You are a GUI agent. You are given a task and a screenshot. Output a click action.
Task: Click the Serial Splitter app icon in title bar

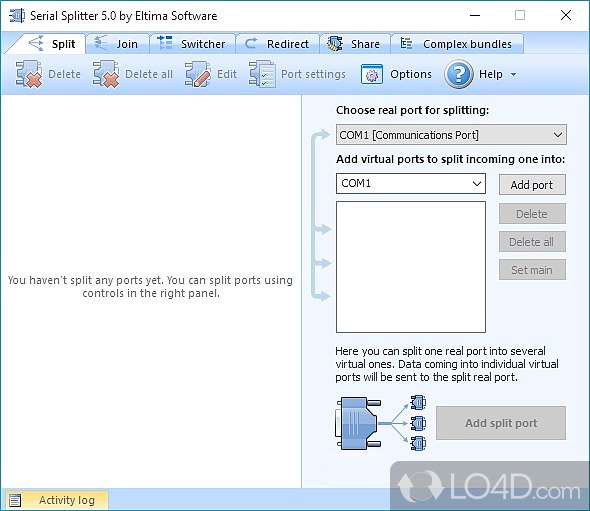pyautogui.click(x=17, y=15)
